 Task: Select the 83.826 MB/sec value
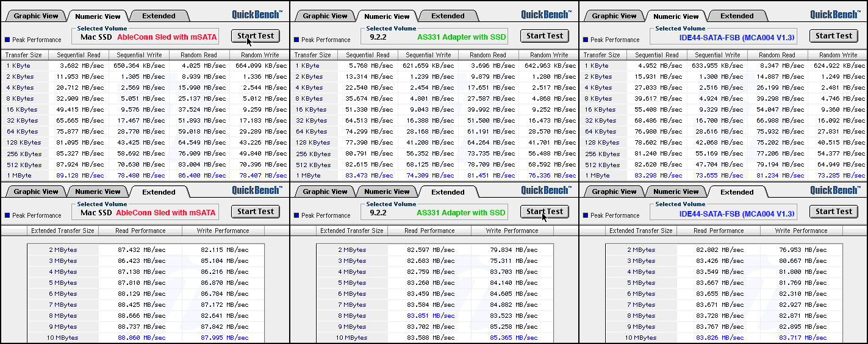721,338
